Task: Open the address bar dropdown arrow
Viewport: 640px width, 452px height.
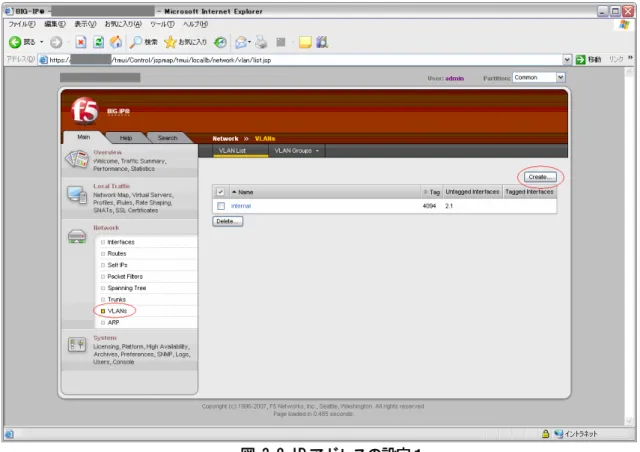Action: coord(567,60)
